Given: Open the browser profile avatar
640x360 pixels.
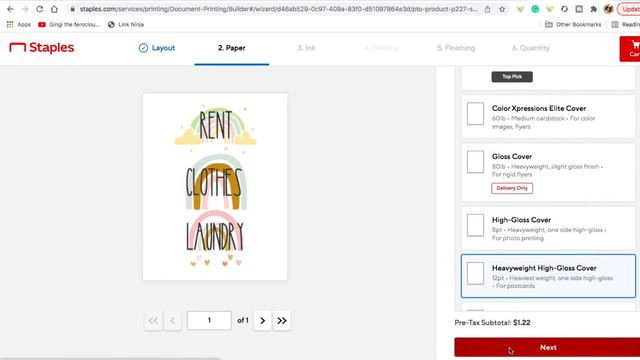Looking at the screenshot, I should (x=608, y=9).
